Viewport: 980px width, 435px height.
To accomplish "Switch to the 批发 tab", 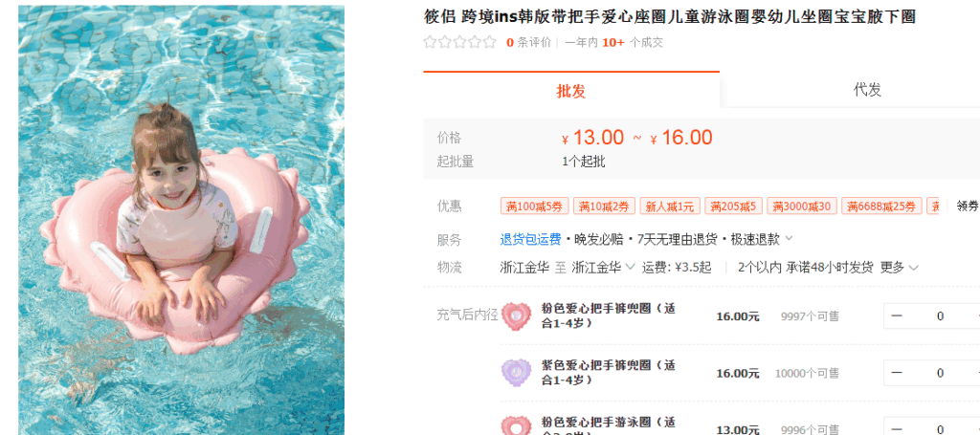I will click(x=571, y=91).
